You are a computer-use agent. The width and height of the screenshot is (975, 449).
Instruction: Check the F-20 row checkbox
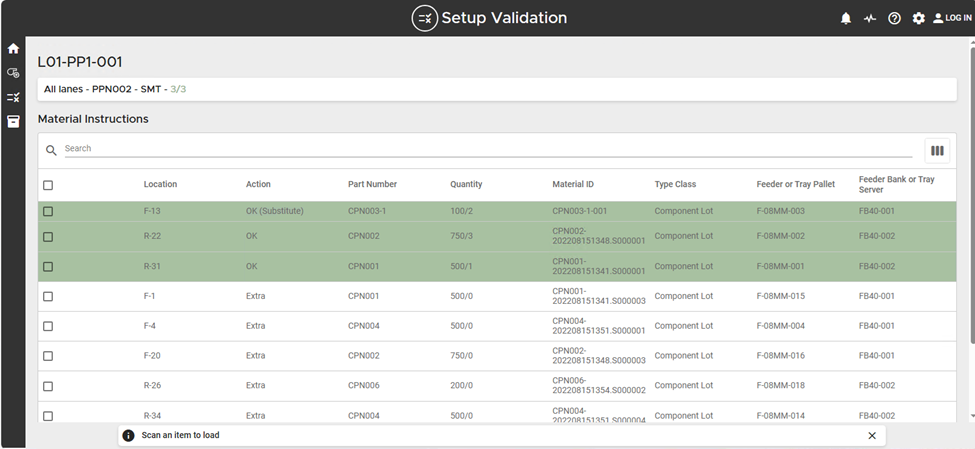click(x=48, y=356)
